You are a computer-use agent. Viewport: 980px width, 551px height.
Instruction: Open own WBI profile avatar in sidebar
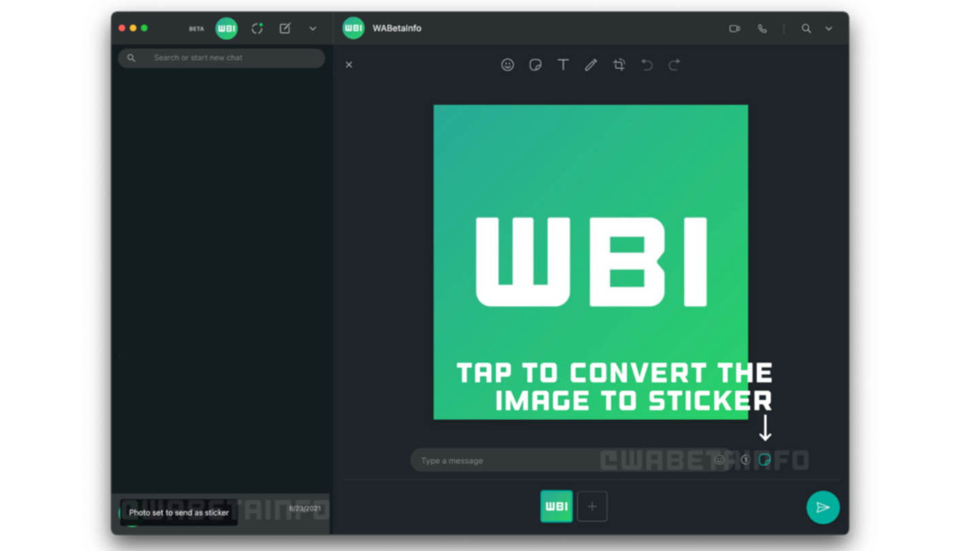[x=226, y=29]
